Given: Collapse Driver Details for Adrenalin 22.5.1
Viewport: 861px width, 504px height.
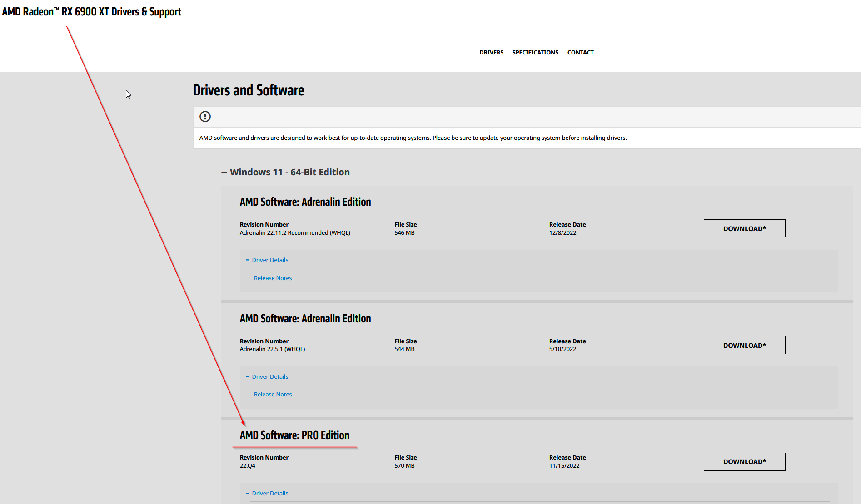Looking at the screenshot, I should [x=267, y=377].
